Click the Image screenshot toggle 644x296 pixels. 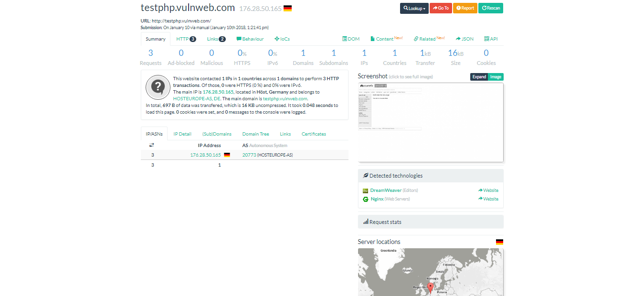pyautogui.click(x=496, y=77)
